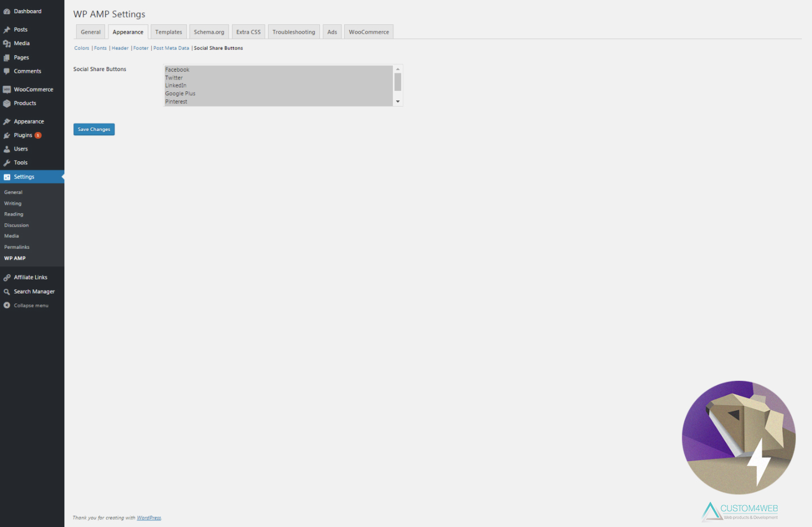Select the Social Share Buttons subsection
The width and height of the screenshot is (812, 527).
tap(218, 48)
